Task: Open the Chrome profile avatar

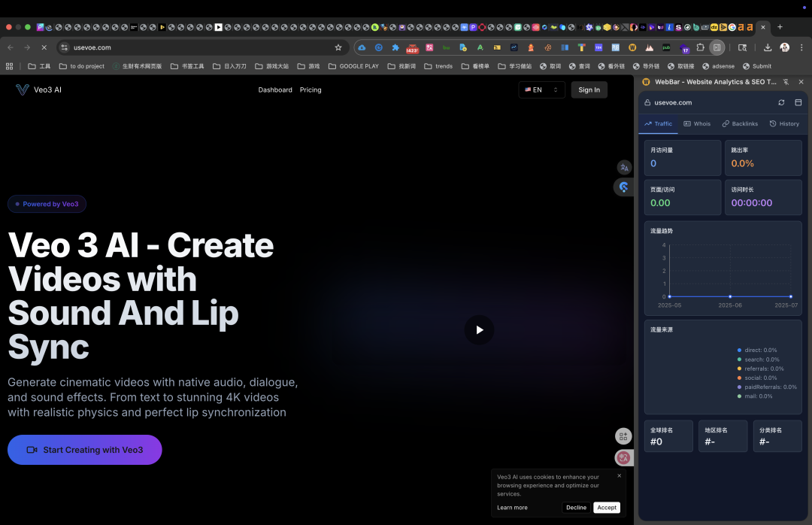Action: pyautogui.click(x=784, y=47)
